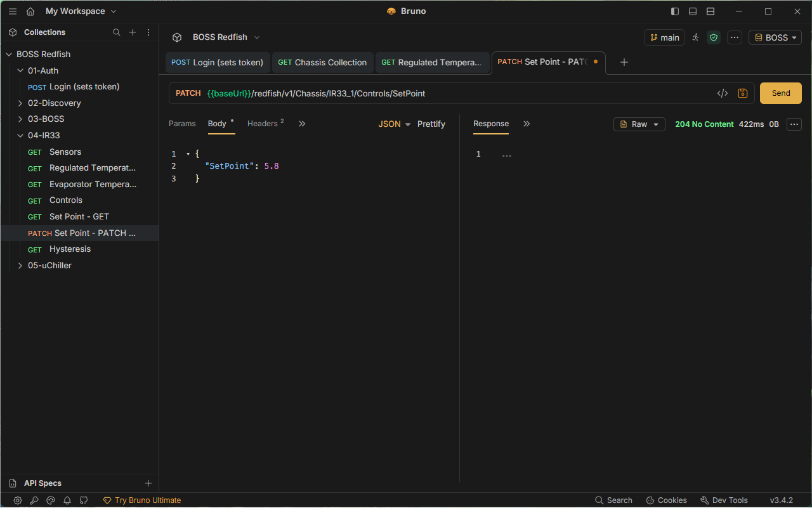
Task: Open the Headers request tab
Action: (266, 124)
